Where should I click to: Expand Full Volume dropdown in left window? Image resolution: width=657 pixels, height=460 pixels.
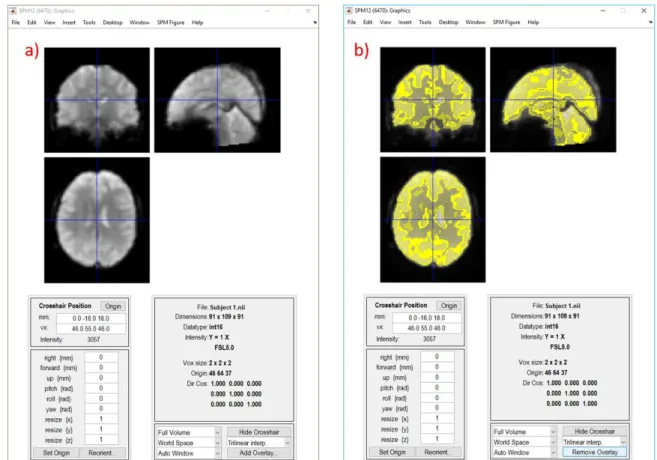tap(217, 432)
